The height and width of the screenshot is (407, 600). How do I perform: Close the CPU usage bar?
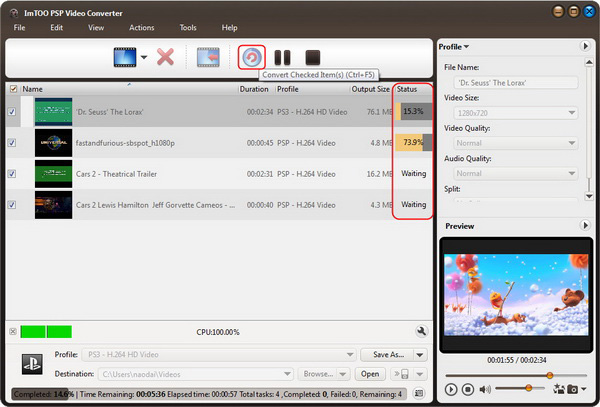coord(13,332)
